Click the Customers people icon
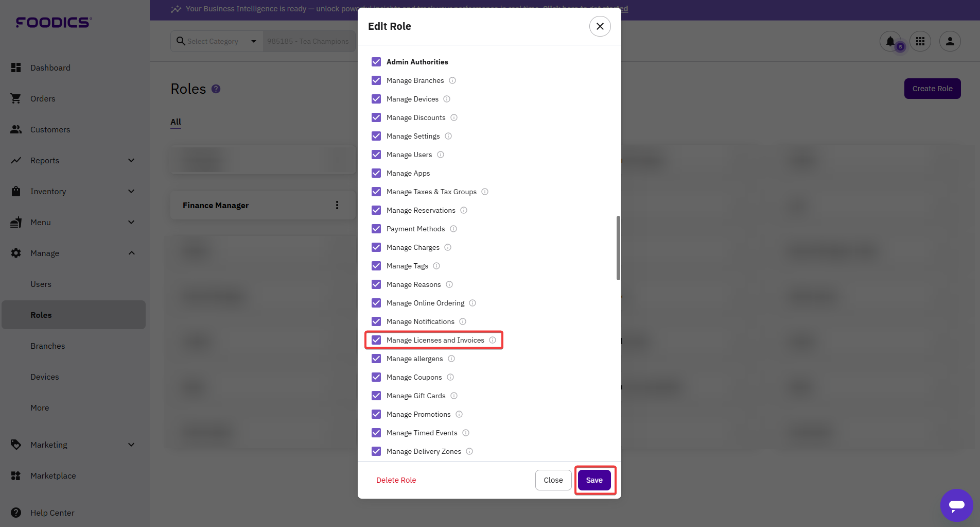The width and height of the screenshot is (980, 527). (16, 129)
